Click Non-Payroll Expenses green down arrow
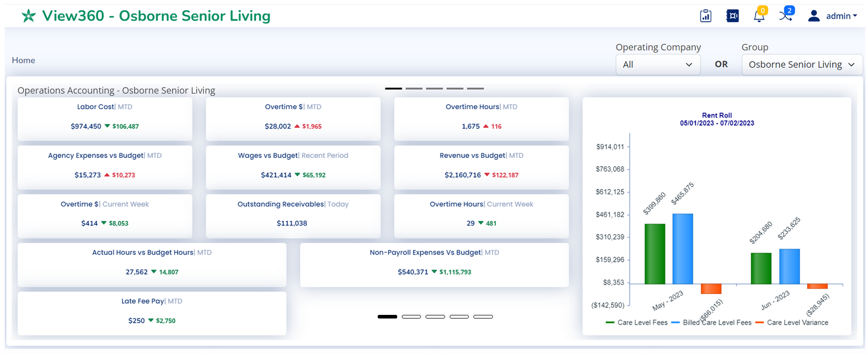This screenshot has height=354, width=868. point(434,271)
